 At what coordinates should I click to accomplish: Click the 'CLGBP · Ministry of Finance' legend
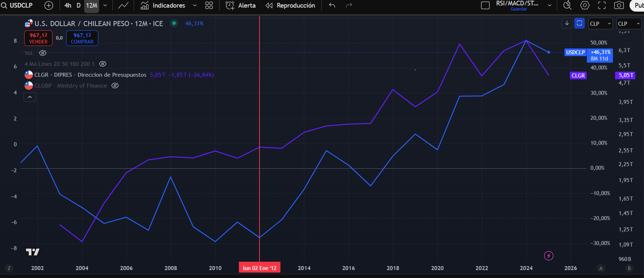click(x=71, y=86)
